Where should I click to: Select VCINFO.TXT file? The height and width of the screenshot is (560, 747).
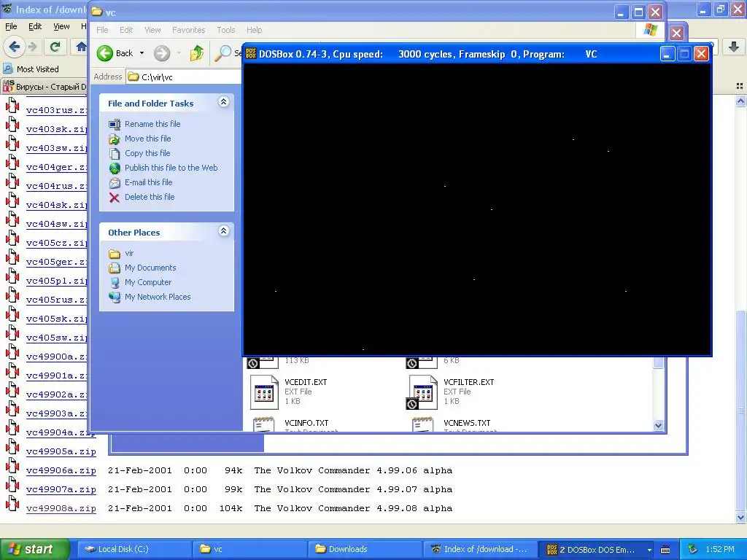[306, 423]
